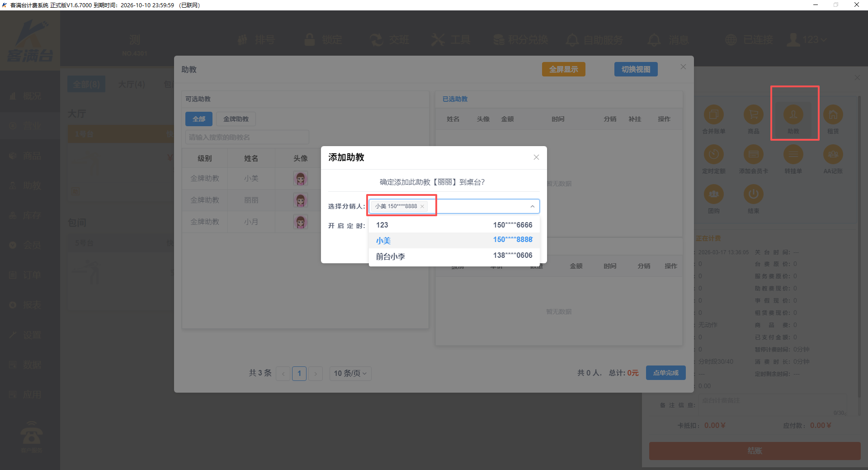Screen dimensions: 868x470
Task: Click the 切换视图 button
Action: (x=636, y=69)
